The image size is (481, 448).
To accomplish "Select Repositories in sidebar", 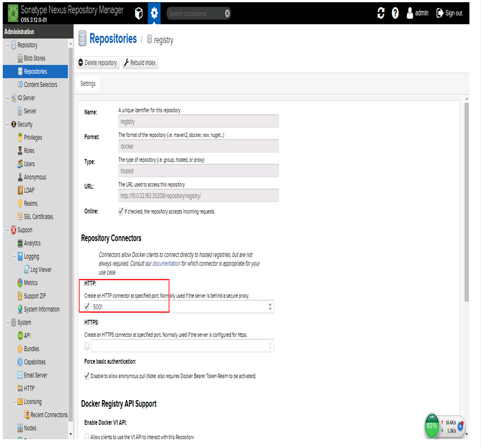I will point(35,72).
